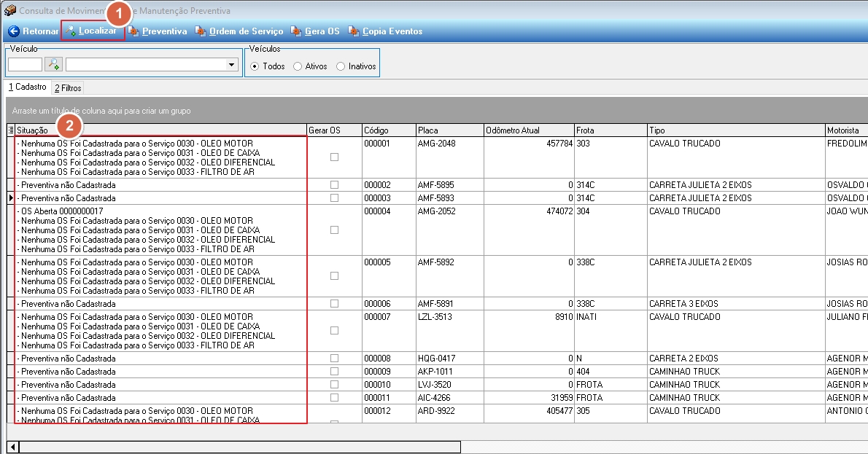This screenshot has width=868, height=454.
Task: Click the Localizar toolbar button
Action: click(93, 31)
